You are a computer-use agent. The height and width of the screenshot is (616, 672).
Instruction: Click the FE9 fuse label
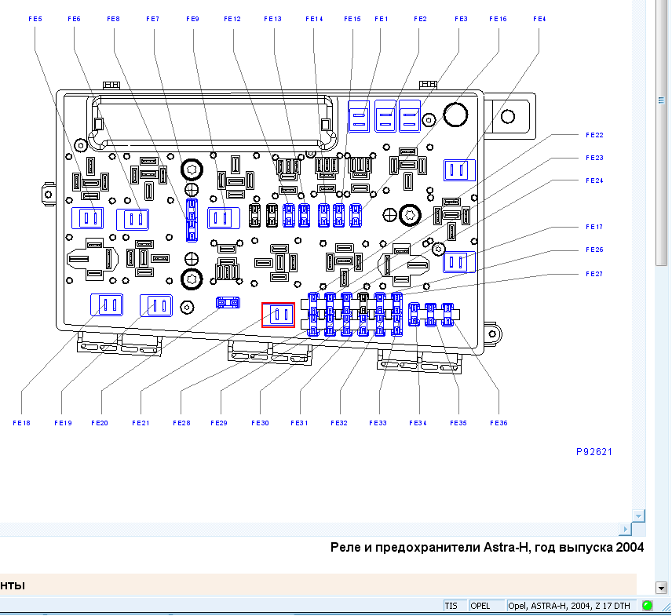click(x=192, y=19)
